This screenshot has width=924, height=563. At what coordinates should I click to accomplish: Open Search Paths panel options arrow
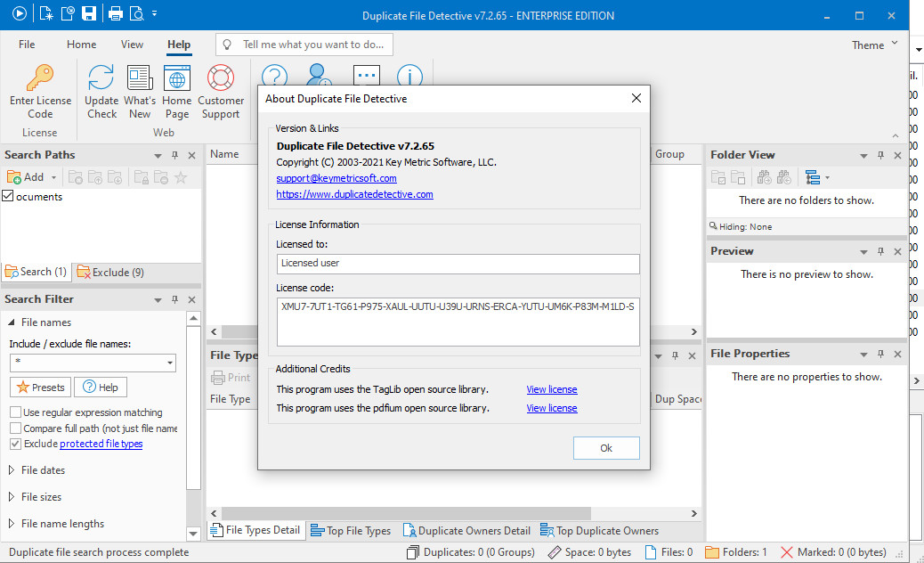pyautogui.click(x=158, y=156)
